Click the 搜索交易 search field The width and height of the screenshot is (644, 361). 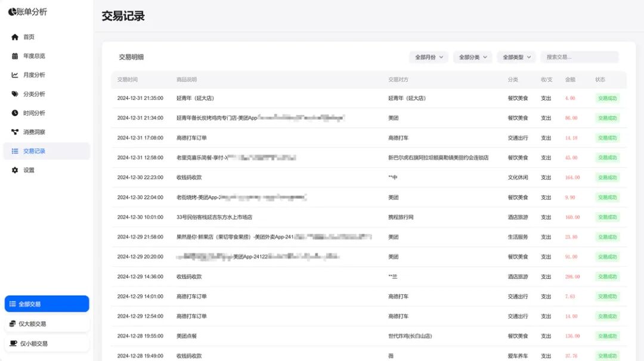click(x=580, y=57)
